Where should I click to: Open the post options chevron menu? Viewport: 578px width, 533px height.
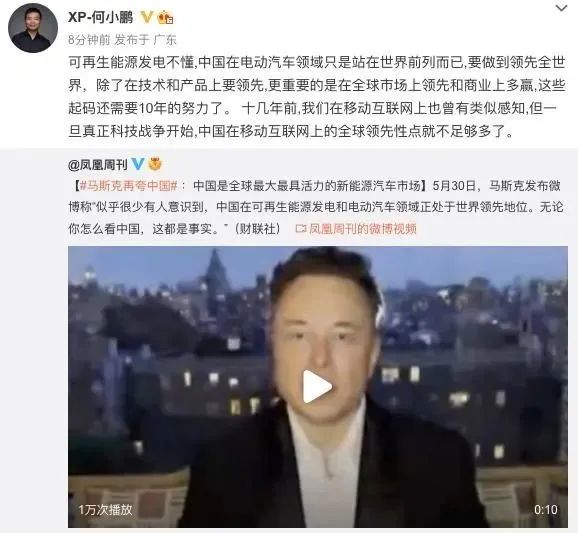[561, 8]
